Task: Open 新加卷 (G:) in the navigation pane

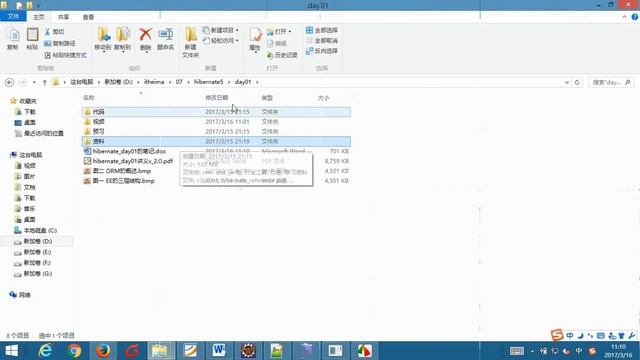Action: click(33, 274)
